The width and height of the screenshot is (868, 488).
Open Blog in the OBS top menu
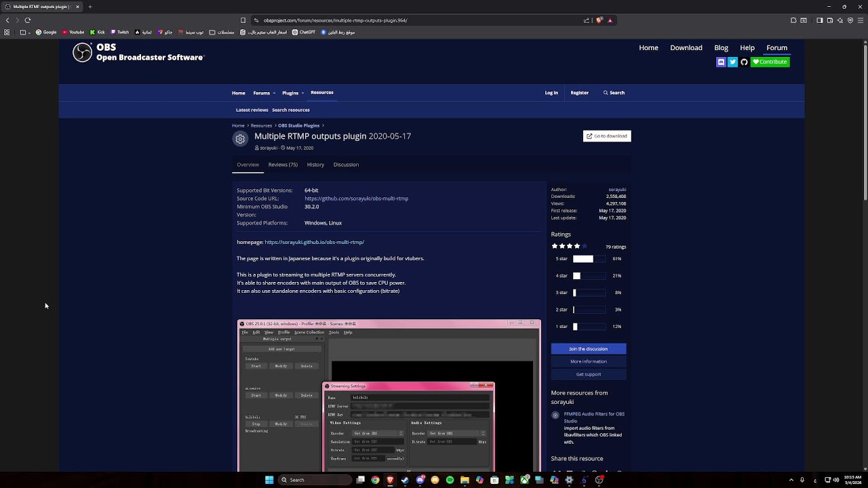[x=721, y=47]
